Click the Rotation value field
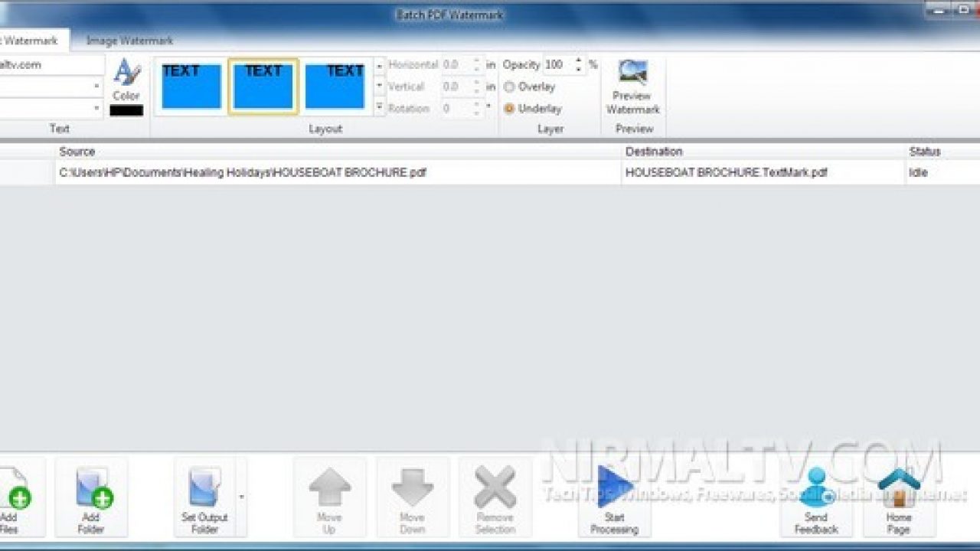This screenshot has width=980, height=551. pos(457,108)
